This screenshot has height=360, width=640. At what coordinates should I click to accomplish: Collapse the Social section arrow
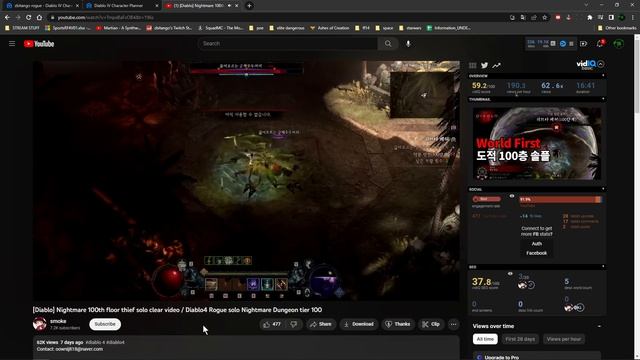(x=603, y=189)
